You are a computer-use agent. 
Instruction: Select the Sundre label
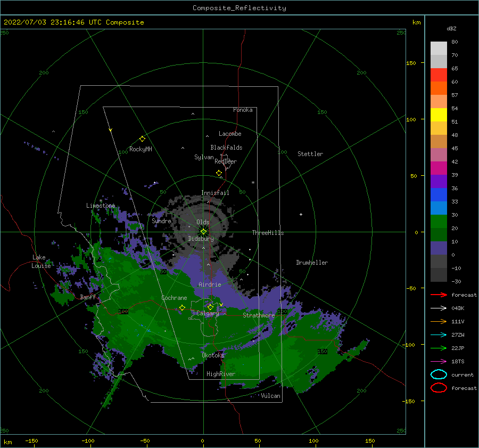click(x=161, y=221)
